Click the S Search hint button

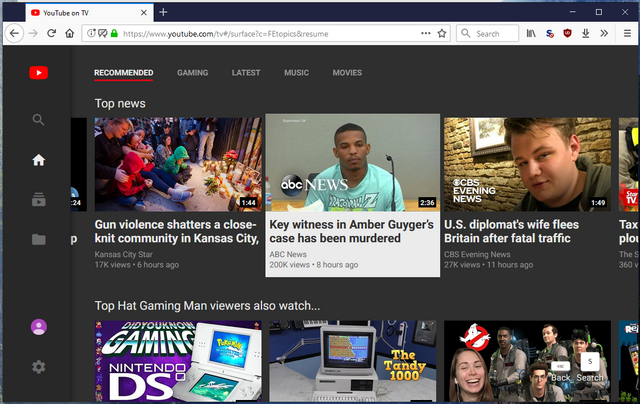[590, 368]
